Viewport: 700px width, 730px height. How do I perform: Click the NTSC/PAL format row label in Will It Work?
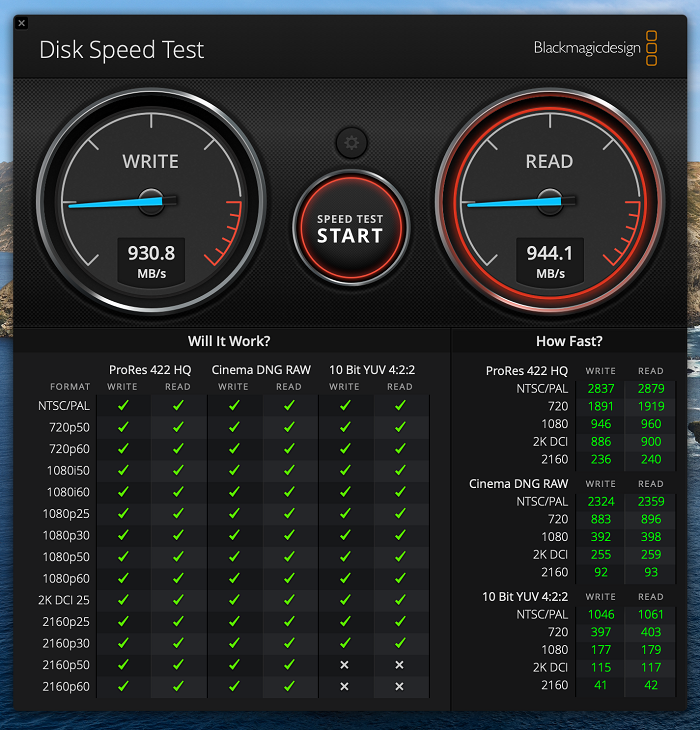click(x=64, y=406)
